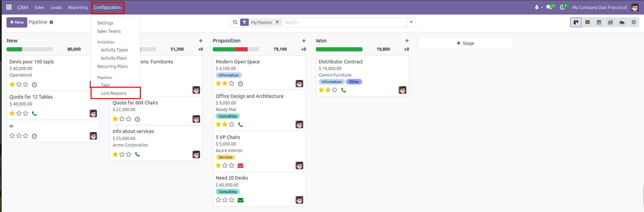Open activity clock on Quote for 600 Chairs
The image size is (644, 212).
[137, 119]
